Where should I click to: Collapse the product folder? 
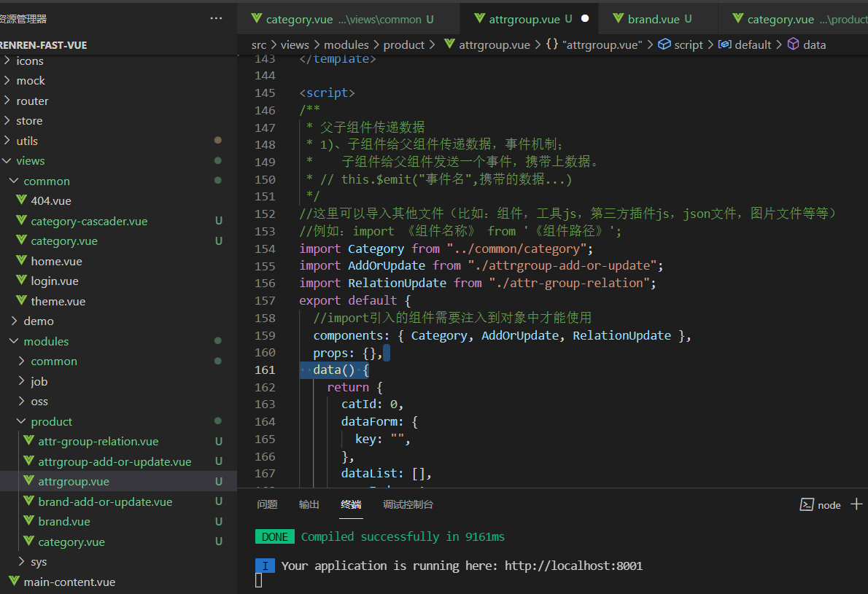click(x=21, y=421)
